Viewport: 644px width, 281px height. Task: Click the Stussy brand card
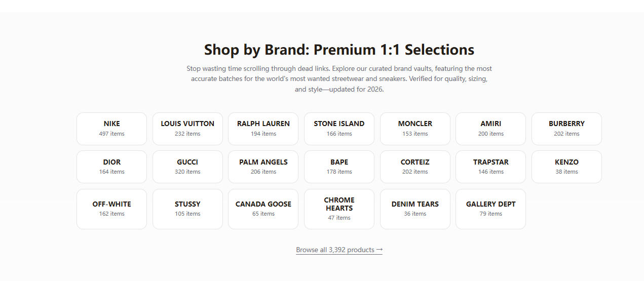(187, 209)
